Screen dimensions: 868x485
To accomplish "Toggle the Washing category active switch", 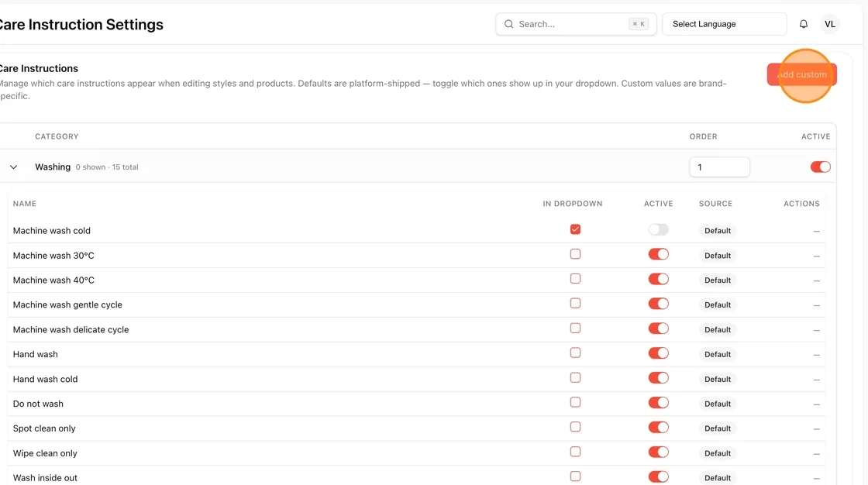I will [x=820, y=167].
